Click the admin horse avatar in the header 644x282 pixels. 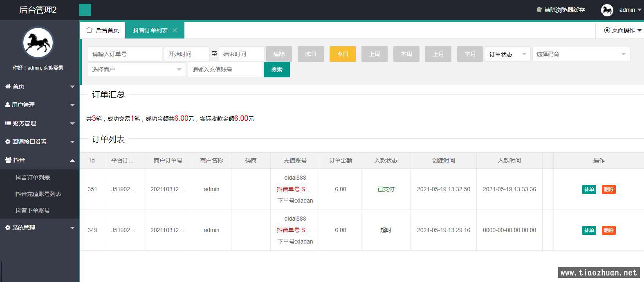(x=607, y=10)
